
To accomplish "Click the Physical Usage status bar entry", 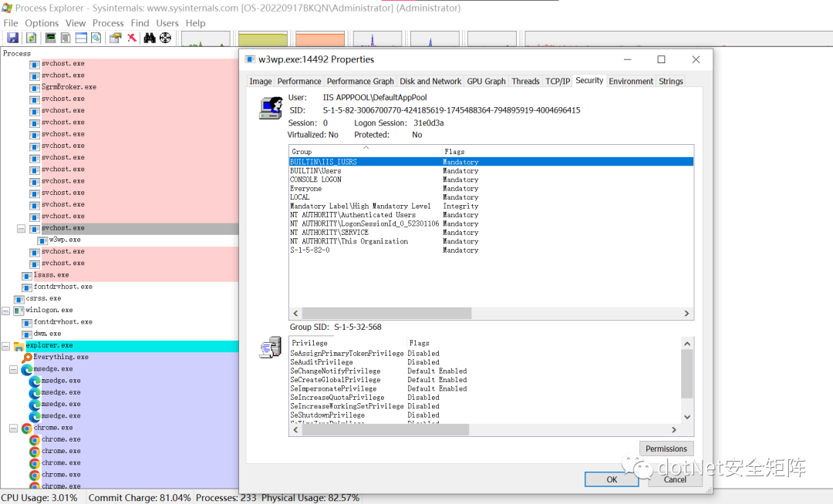I will [310, 498].
